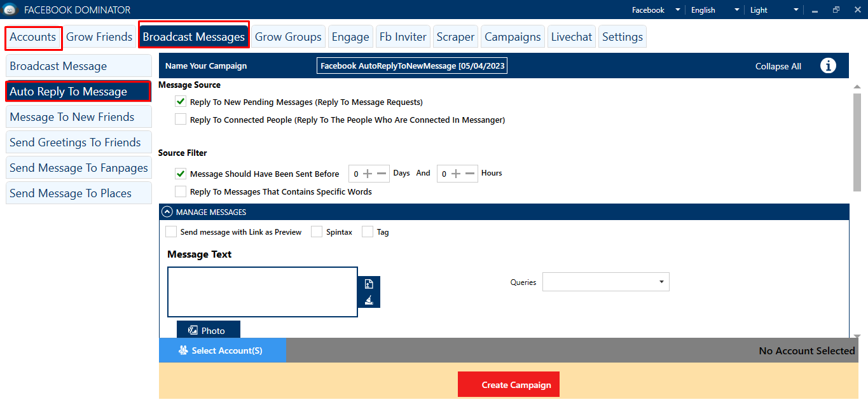Choose Send Message To Places sidebar item
Screen dimensions: 868x402
79,193
